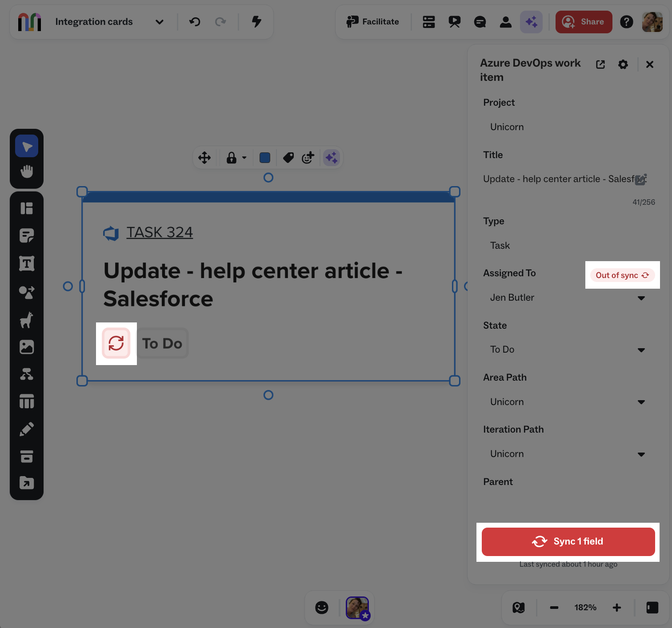Open the llama icons tool
The image size is (672, 628).
[x=27, y=320]
